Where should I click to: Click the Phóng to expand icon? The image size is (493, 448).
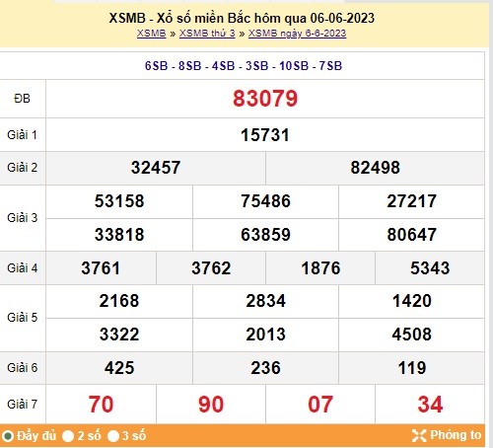419,435
